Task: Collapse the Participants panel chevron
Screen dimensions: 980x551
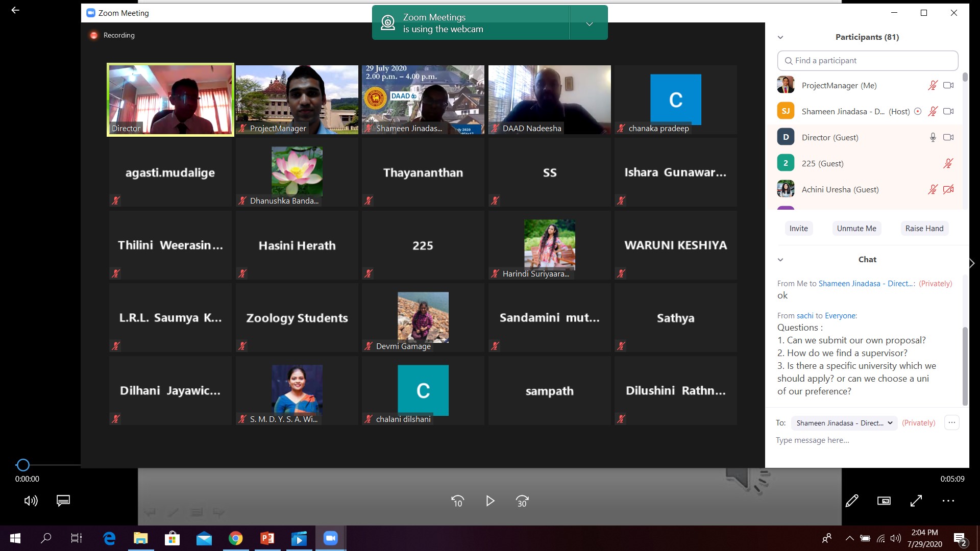Action: pos(780,37)
